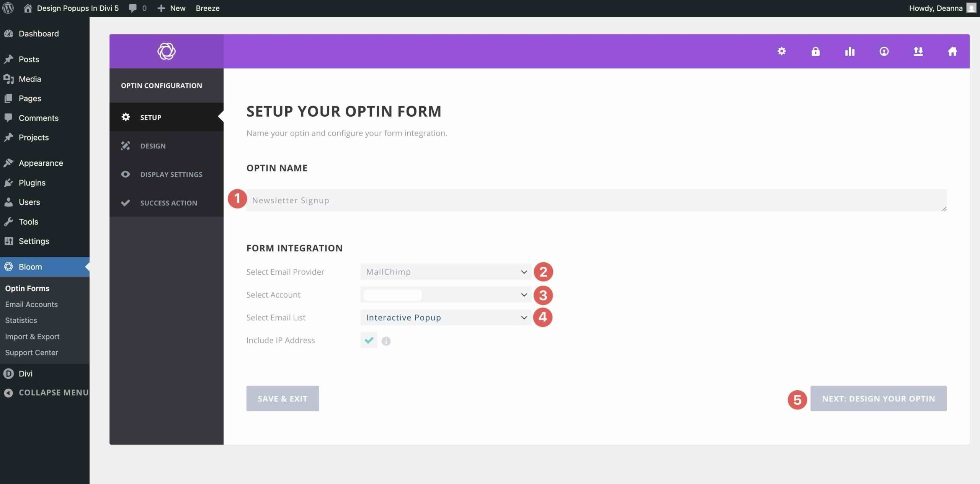Viewport: 980px width, 484px height.
Task: Click the account person icon in Bloom header
Action: coord(884,51)
